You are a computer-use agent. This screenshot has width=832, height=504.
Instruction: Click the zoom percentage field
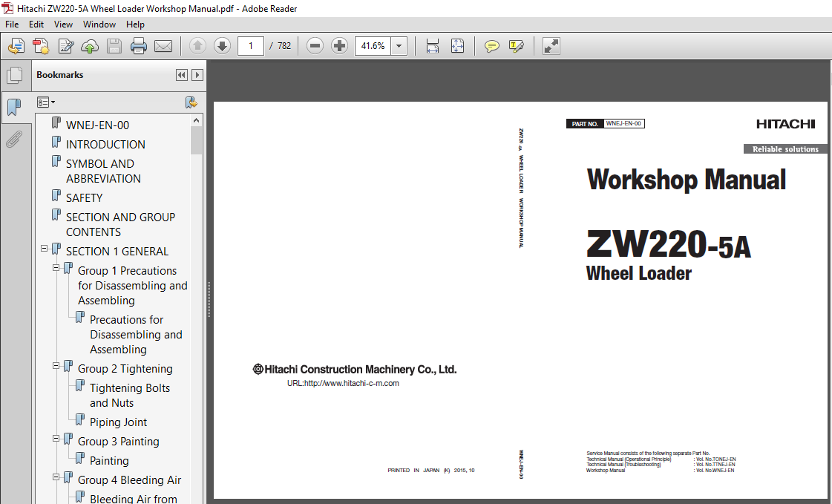pos(373,46)
